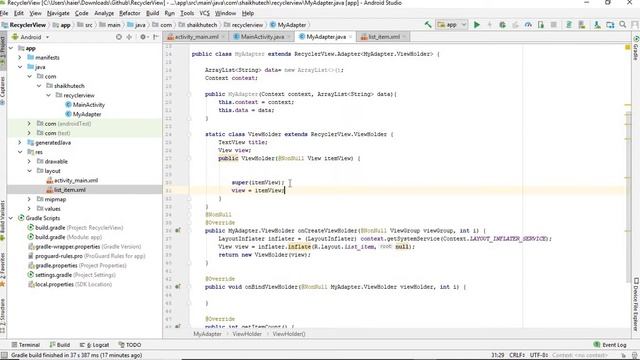
Task: Click the Debug app bug icon
Action: (x=502, y=24)
